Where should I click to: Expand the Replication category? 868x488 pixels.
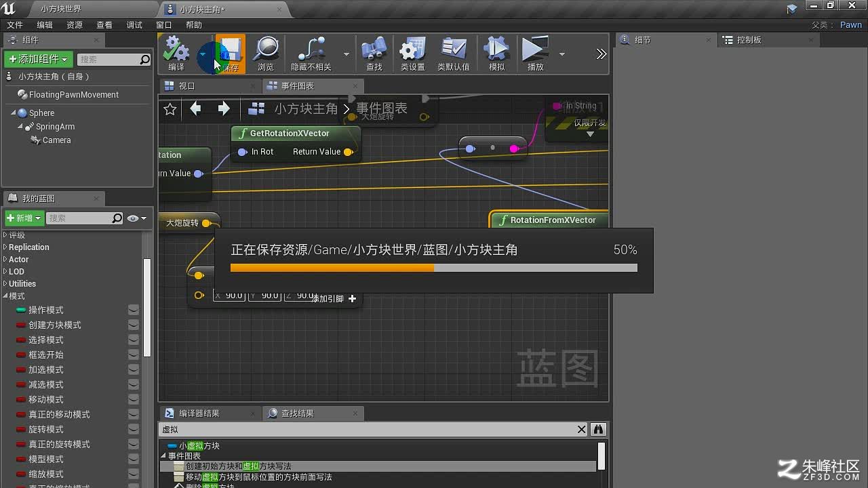click(5, 247)
